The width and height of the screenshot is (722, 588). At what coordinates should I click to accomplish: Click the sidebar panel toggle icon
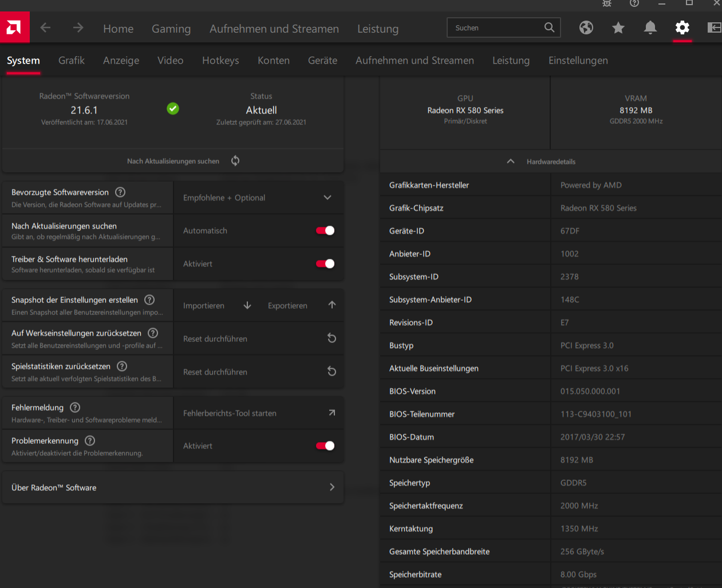[x=714, y=27]
